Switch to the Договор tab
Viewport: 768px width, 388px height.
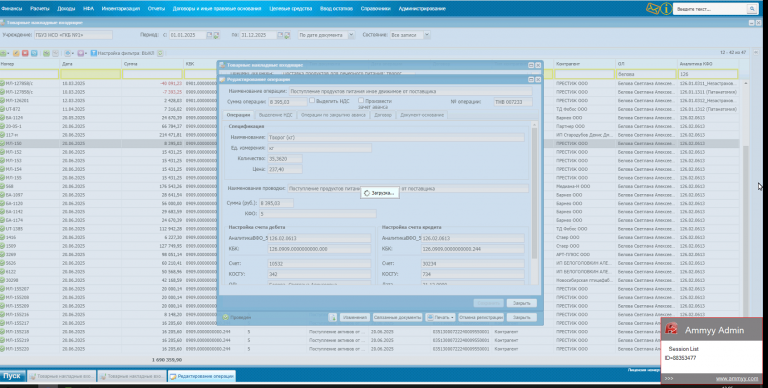383,115
